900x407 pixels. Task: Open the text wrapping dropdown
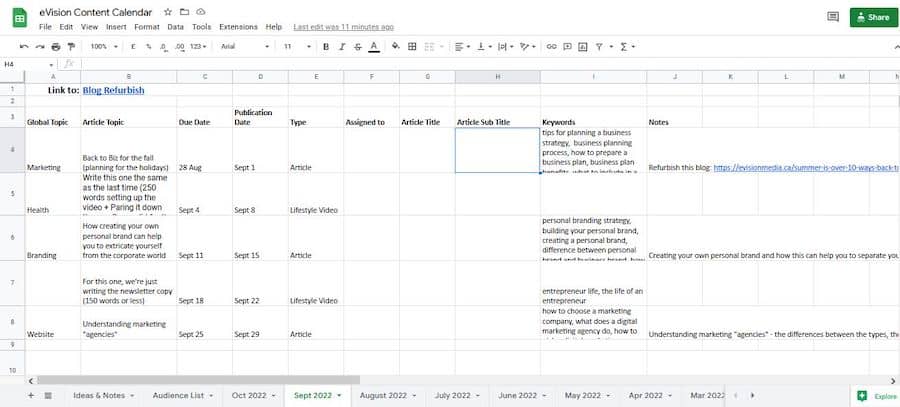(506, 46)
